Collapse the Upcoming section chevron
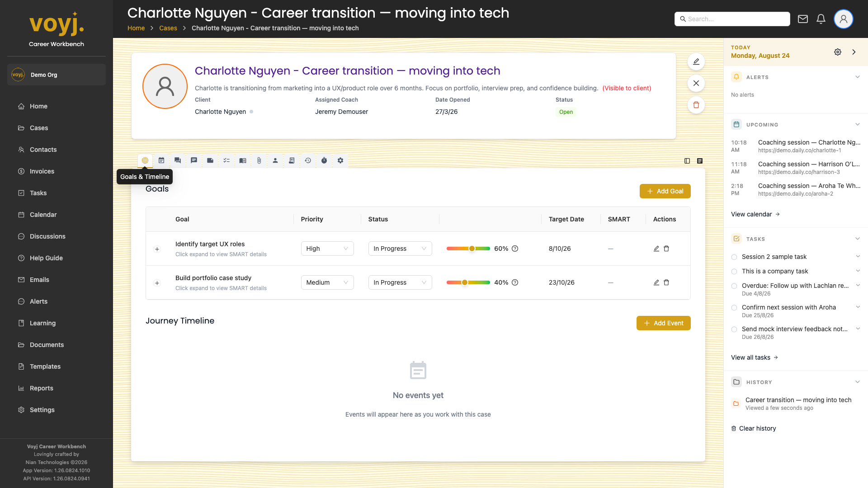 [x=858, y=124]
